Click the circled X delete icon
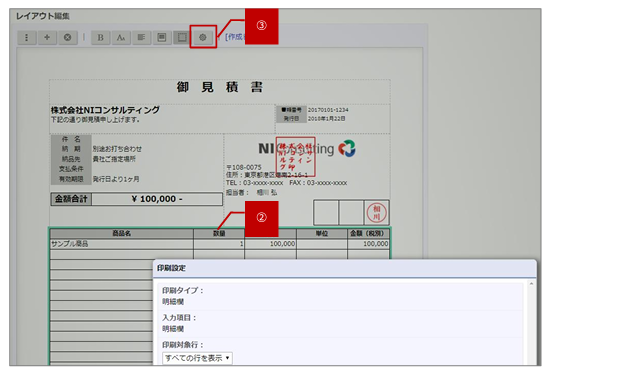This screenshot has height=375, width=640. [67, 38]
